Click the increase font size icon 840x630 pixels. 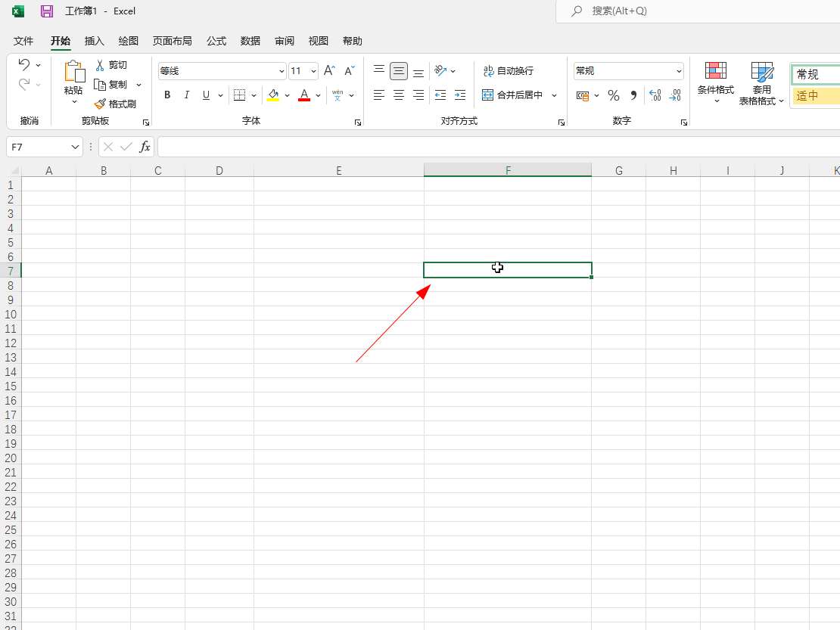coord(329,70)
